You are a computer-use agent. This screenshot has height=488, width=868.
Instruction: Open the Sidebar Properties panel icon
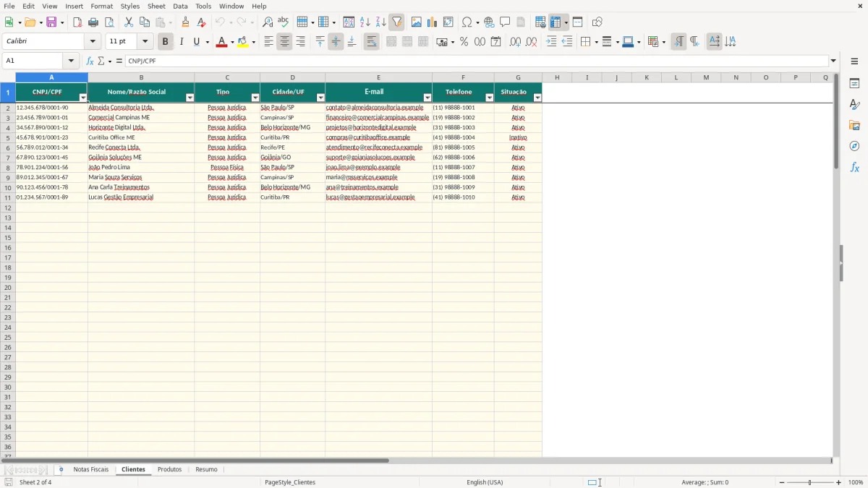[854, 84]
